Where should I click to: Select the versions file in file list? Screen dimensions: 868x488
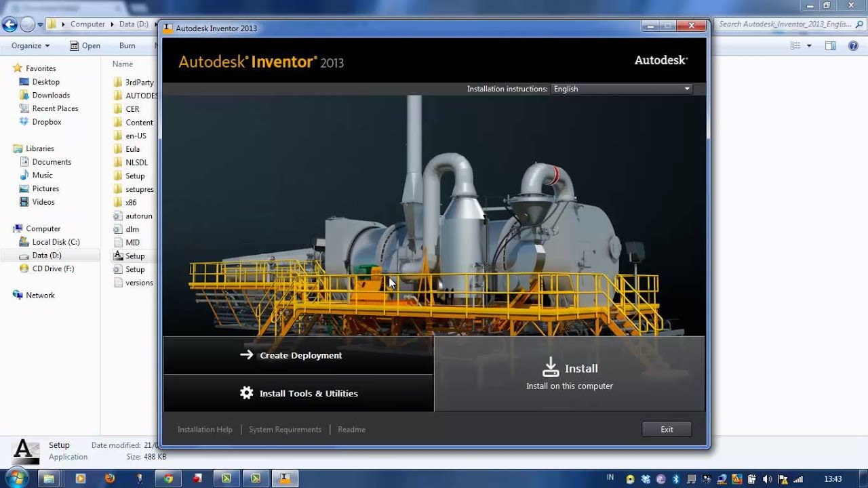(x=134, y=283)
